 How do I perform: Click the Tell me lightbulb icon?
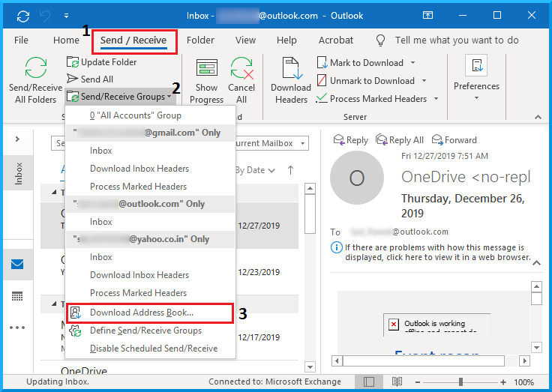(380, 40)
